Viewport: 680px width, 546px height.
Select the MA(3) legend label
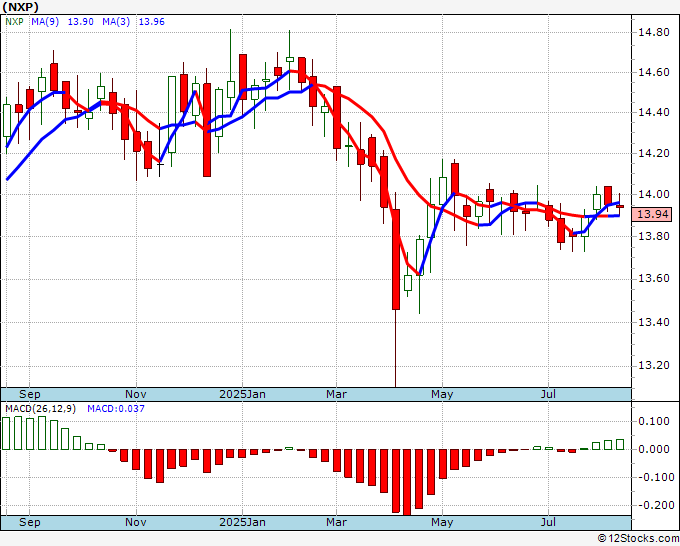(116, 21)
